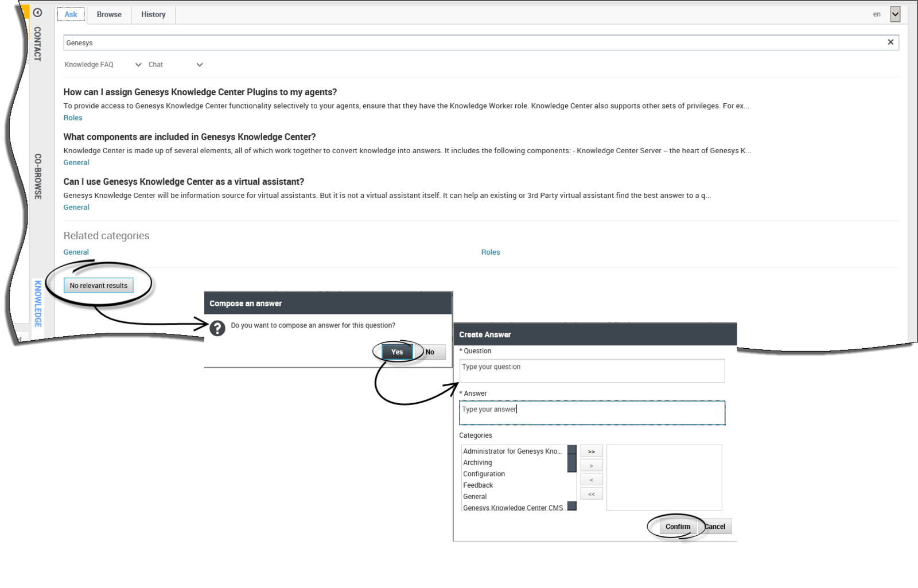Select the Configuration category
Viewport: 918px width, 588px height.
484,474
